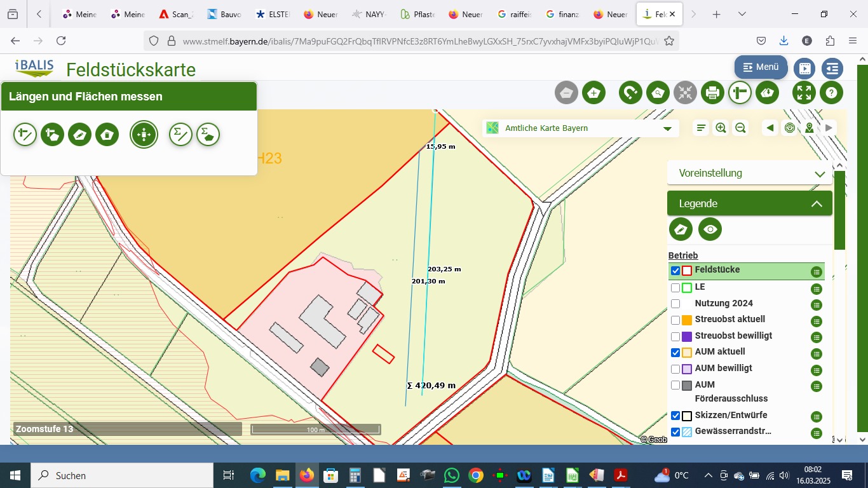Click the print map icon
Viewport: 868px width, 488px height.
(x=712, y=93)
